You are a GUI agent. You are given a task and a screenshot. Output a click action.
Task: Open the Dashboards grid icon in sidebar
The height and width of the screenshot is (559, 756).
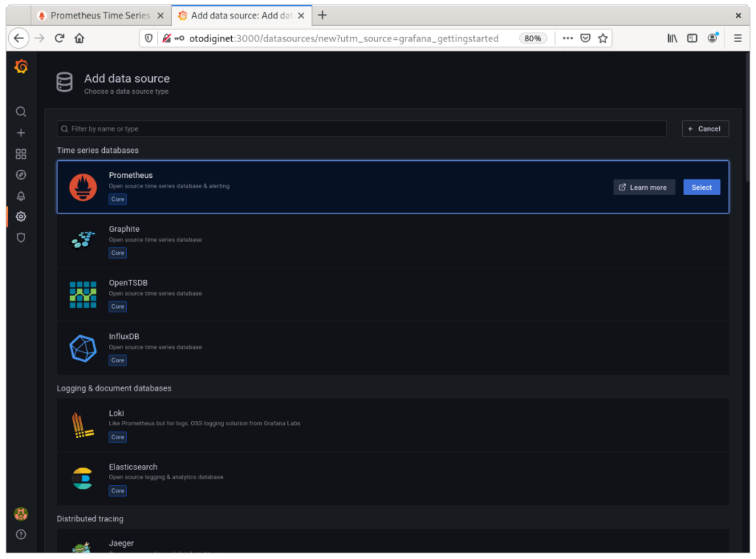coord(21,154)
